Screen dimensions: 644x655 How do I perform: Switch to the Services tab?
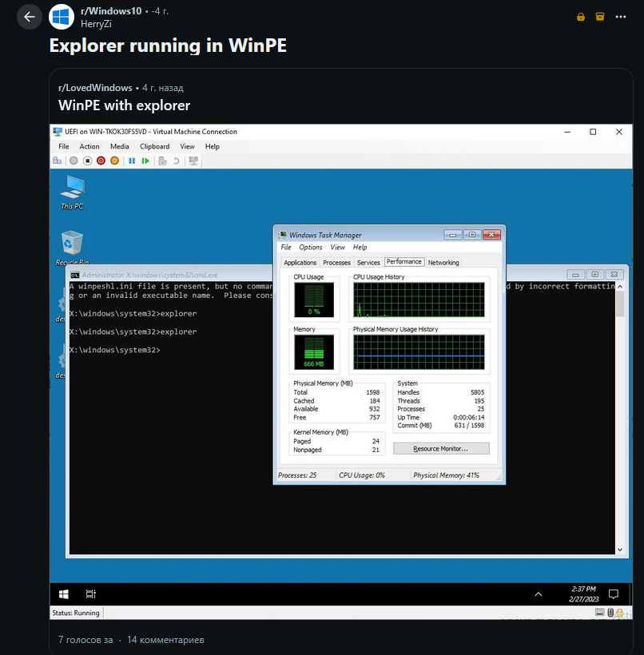tap(368, 262)
